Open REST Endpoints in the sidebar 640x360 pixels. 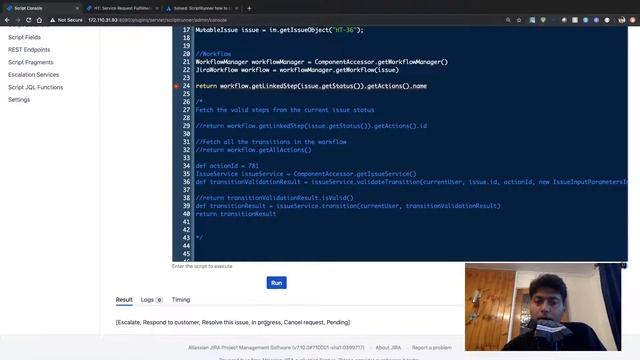click(x=29, y=50)
